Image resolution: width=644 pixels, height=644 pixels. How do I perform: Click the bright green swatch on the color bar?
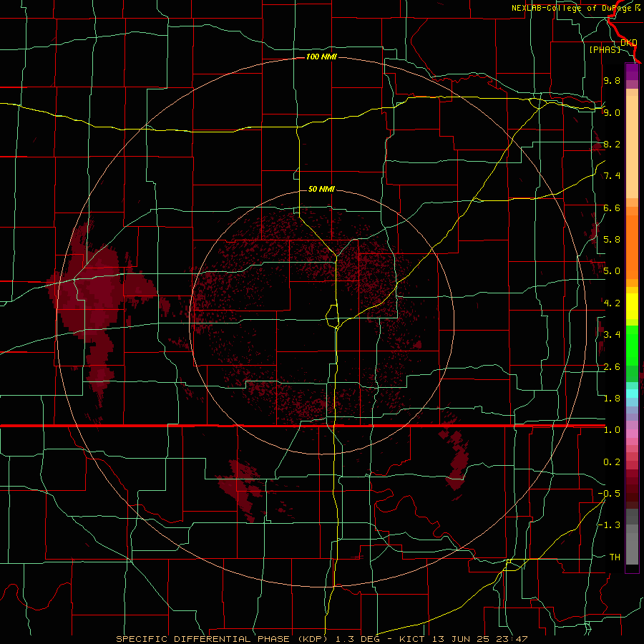click(632, 346)
